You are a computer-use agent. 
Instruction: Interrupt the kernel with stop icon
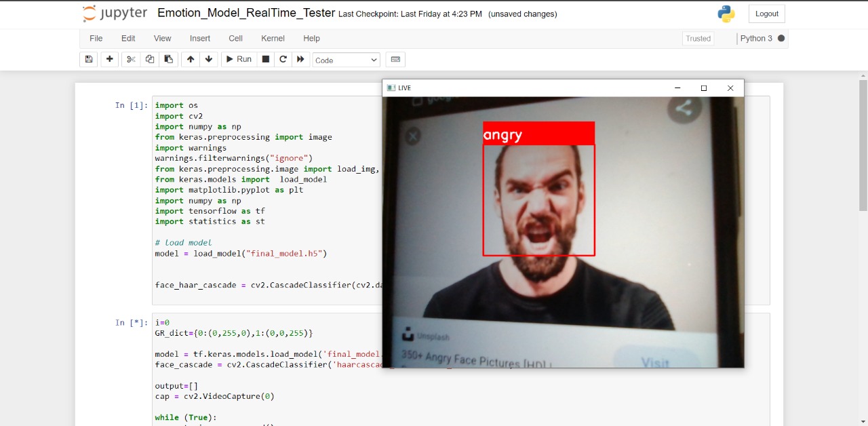266,60
